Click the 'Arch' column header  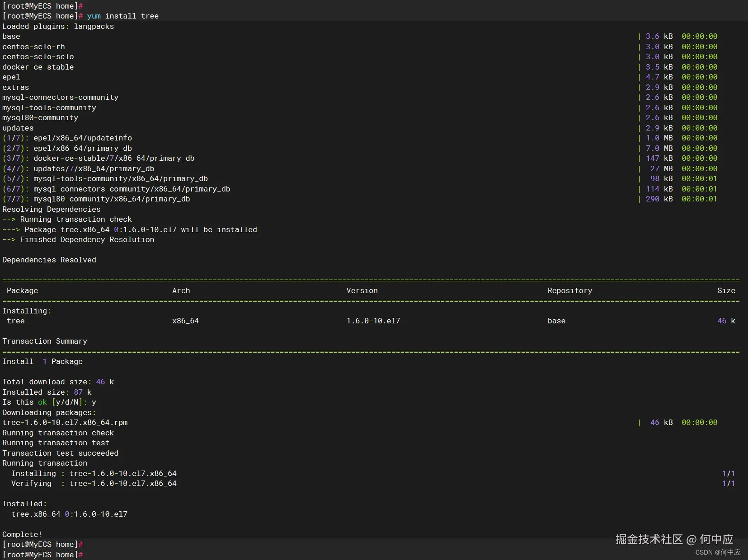pyautogui.click(x=181, y=291)
